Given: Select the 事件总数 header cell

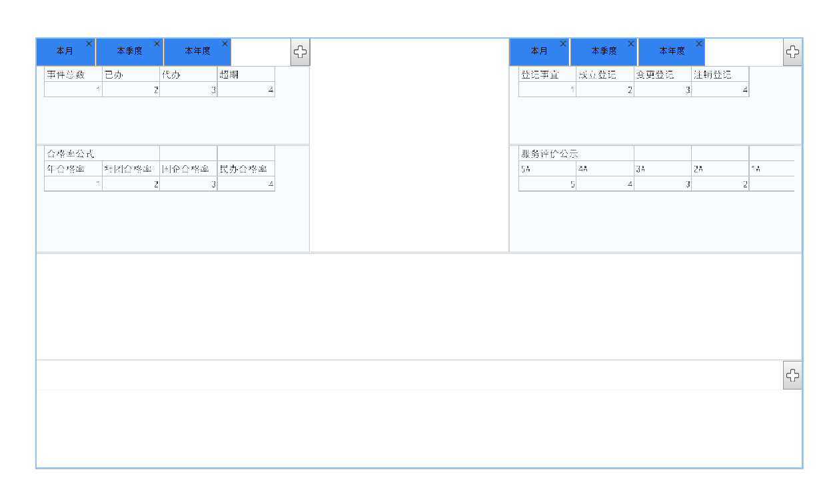Looking at the screenshot, I should pyautogui.click(x=73, y=75).
